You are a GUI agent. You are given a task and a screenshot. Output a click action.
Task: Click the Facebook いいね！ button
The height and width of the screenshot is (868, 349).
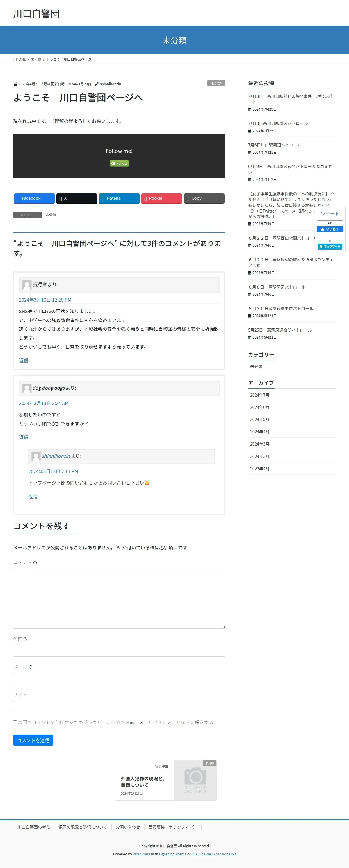(330, 229)
